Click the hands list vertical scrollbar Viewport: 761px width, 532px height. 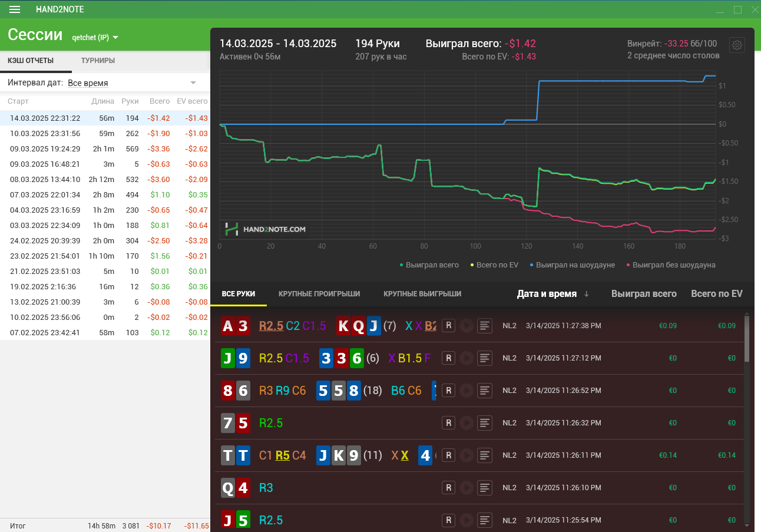pyautogui.click(x=747, y=339)
